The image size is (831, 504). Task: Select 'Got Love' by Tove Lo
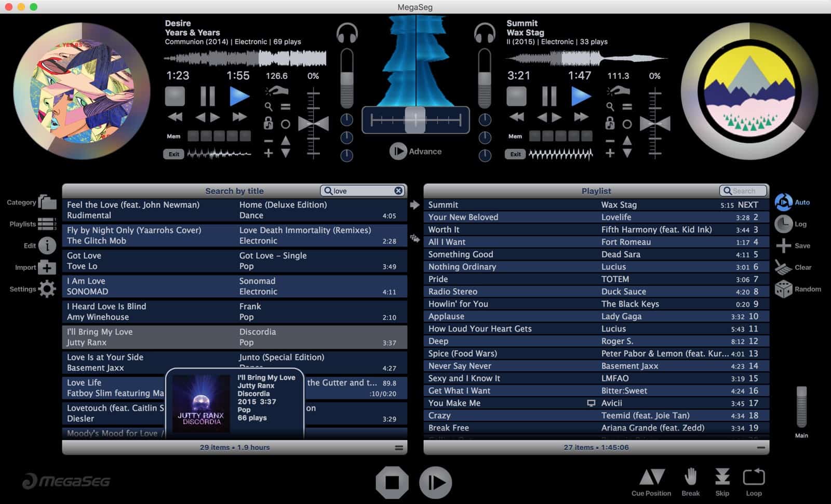(234, 261)
